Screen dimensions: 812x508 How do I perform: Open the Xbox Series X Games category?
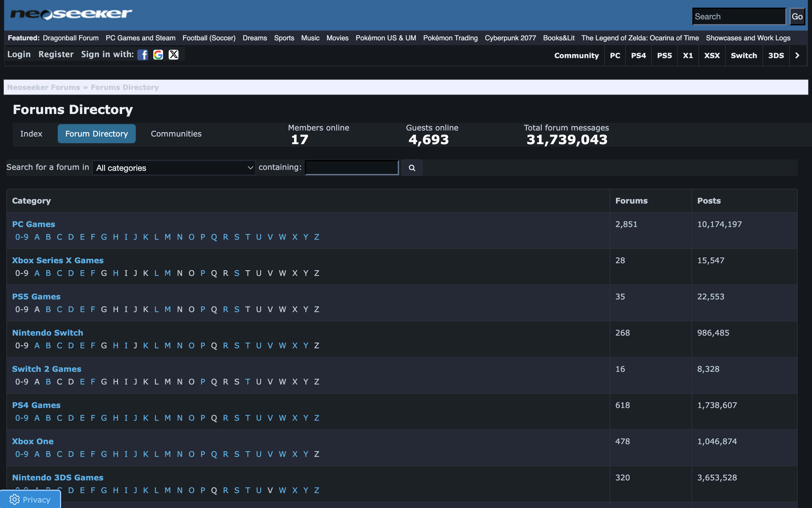(58, 260)
